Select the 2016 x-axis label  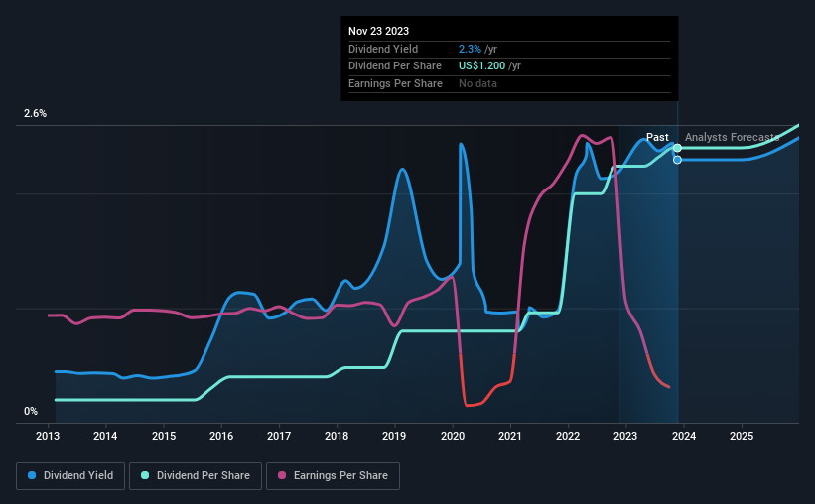point(221,436)
